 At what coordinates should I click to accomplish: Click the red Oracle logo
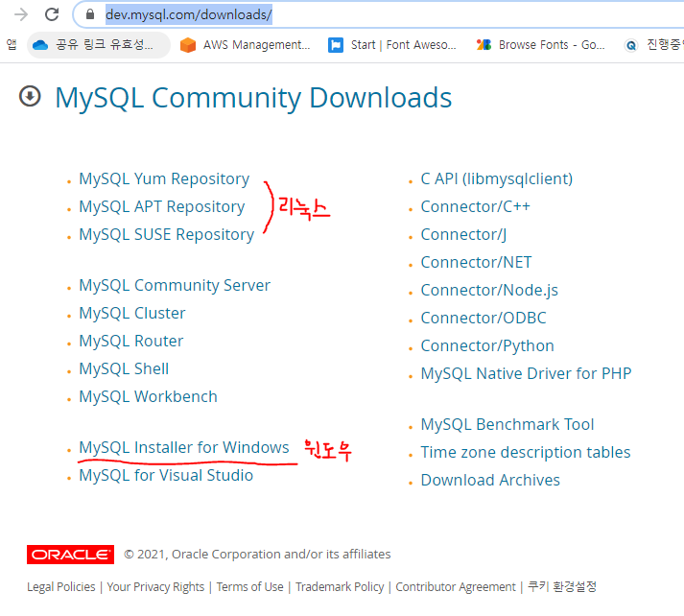click(x=70, y=555)
